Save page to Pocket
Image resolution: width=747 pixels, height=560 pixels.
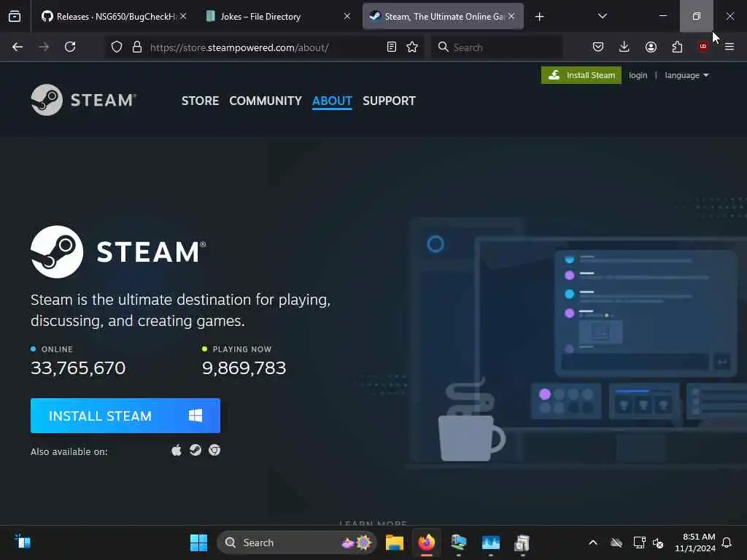pyautogui.click(x=598, y=47)
